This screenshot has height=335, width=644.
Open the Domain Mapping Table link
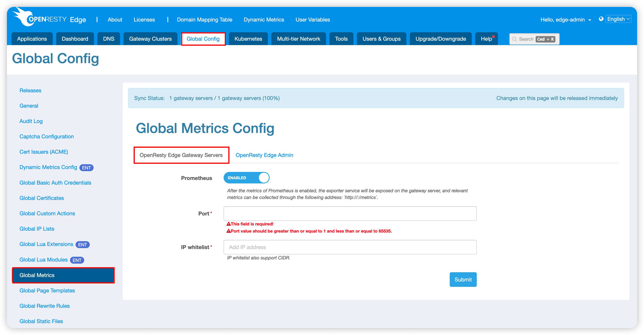tap(204, 20)
